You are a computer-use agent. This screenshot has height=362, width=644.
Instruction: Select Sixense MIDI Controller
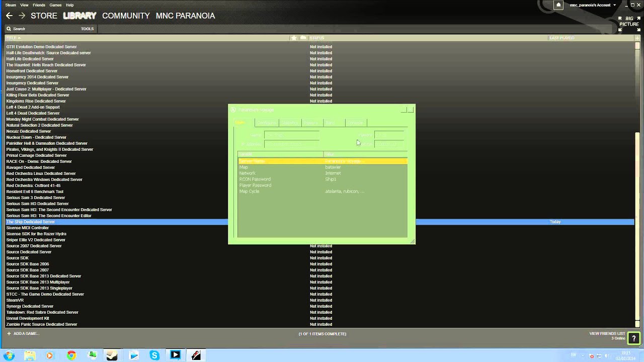tap(28, 228)
